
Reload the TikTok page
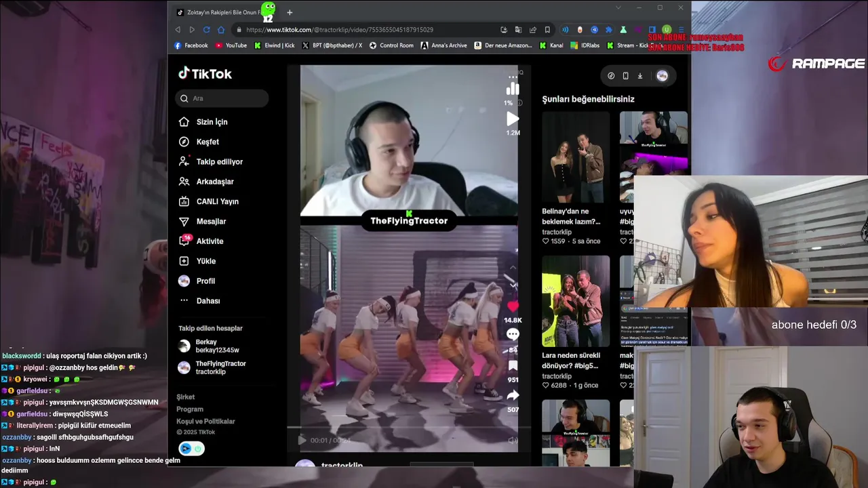coord(206,30)
